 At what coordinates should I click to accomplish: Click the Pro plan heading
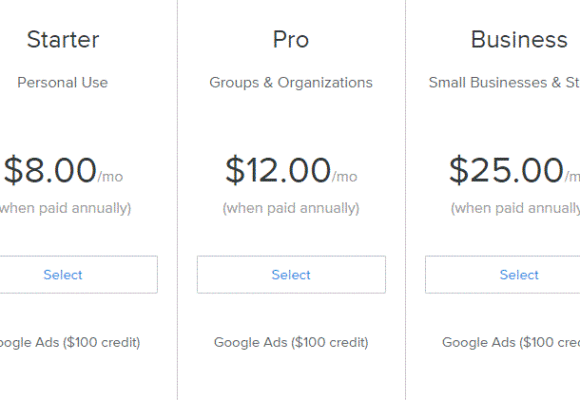click(x=291, y=39)
